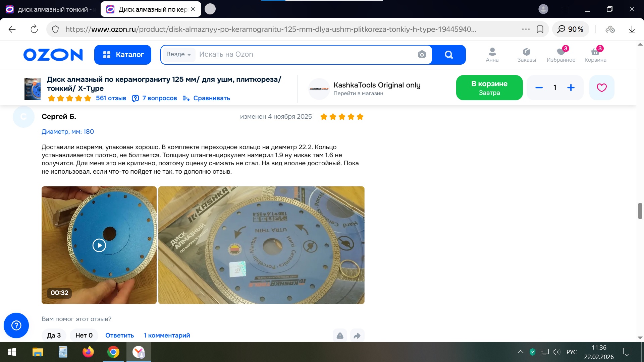
Task: Open the Каталог catalog menu
Action: click(x=123, y=55)
